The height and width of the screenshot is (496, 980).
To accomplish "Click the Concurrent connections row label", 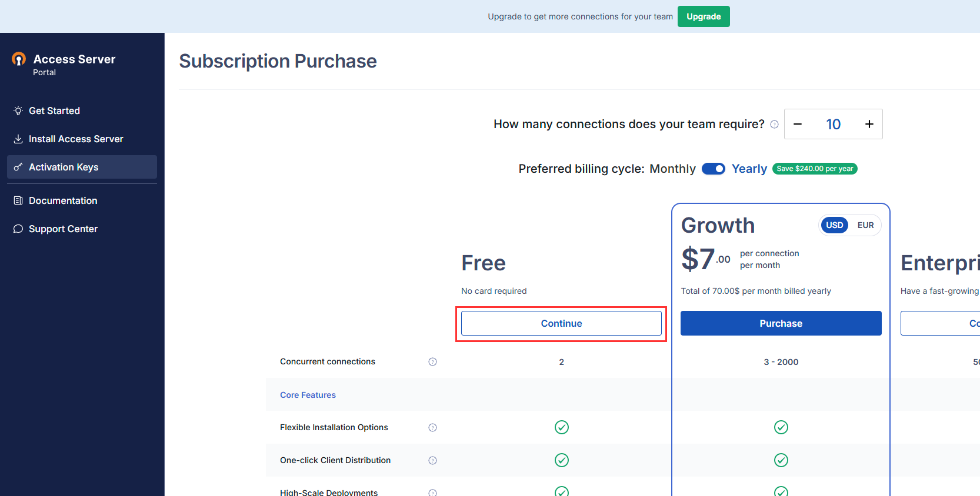I will click(x=328, y=361).
